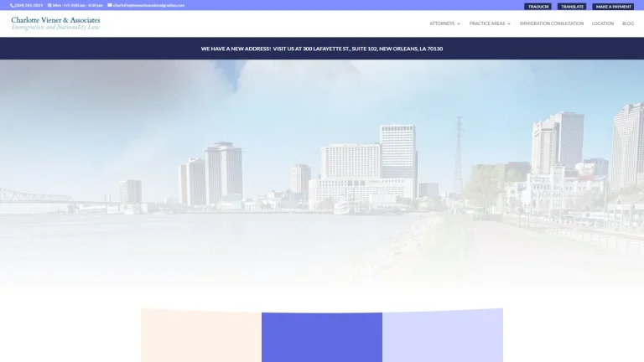Click the phone icon in top bar

[12, 5]
